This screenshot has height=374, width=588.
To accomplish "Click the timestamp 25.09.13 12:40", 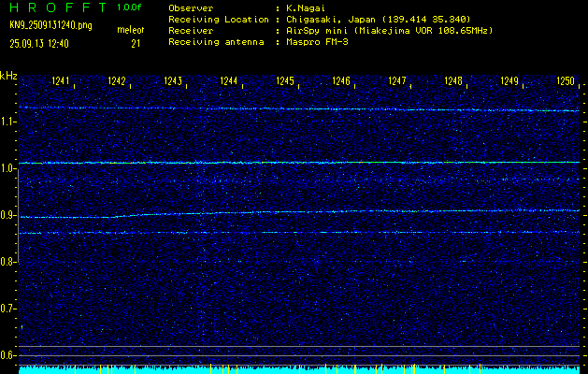I will coord(39,44).
